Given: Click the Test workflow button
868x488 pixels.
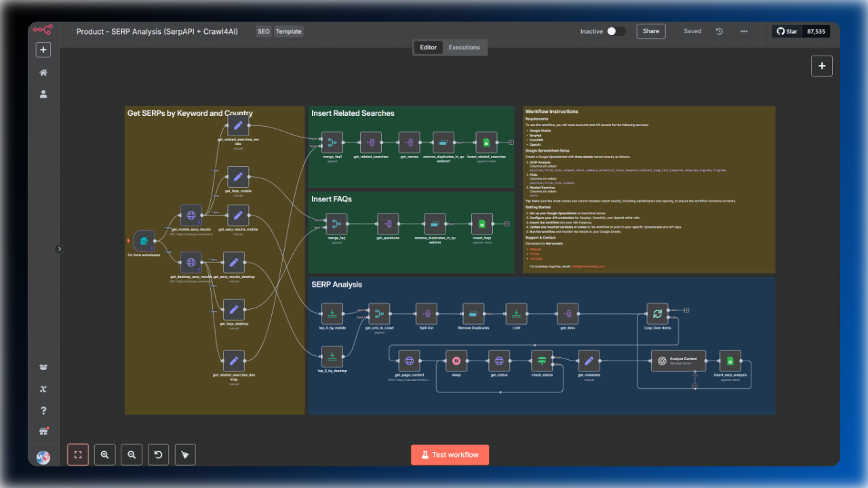Looking at the screenshot, I should pyautogui.click(x=450, y=455).
